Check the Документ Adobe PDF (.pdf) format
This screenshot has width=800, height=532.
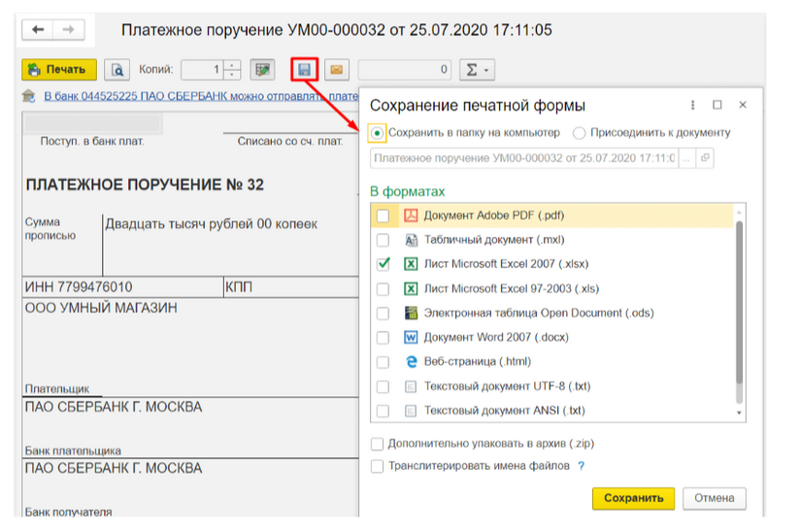[x=383, y=215]
